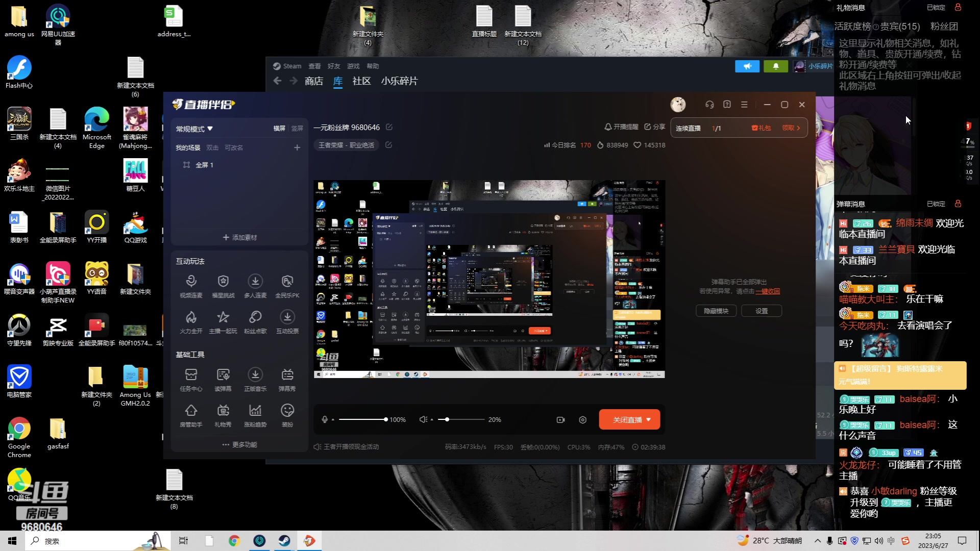Open the 游戏 menu in Steam
The width and height of the screenshot is (980, 551).
[x=353, y=66]
